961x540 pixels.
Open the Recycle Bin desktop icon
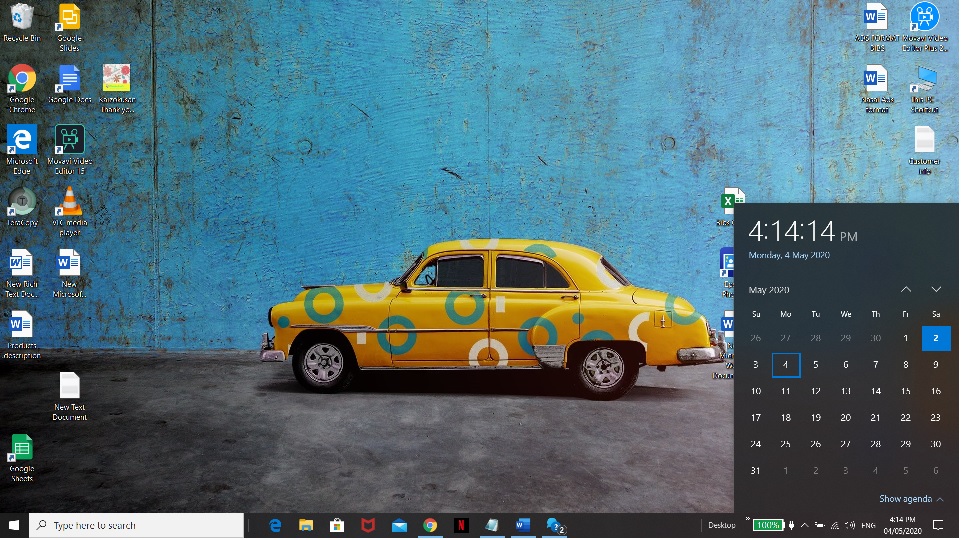pyautogui.click(x=21, y=23)
